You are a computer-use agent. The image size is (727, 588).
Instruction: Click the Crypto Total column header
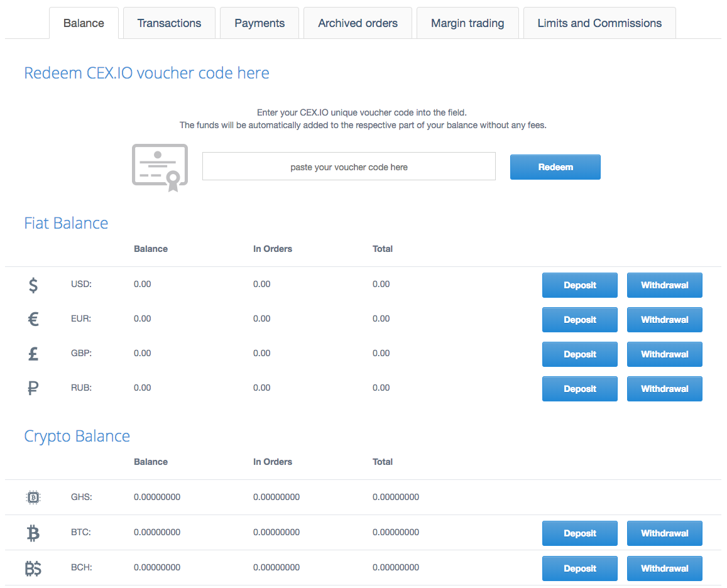tap(383, 462)
